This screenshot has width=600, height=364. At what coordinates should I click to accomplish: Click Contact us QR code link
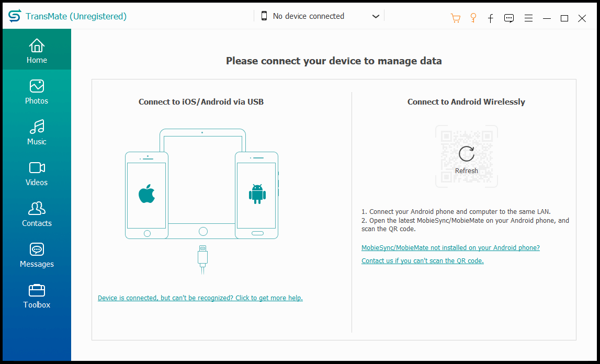(x=423, y=260)
